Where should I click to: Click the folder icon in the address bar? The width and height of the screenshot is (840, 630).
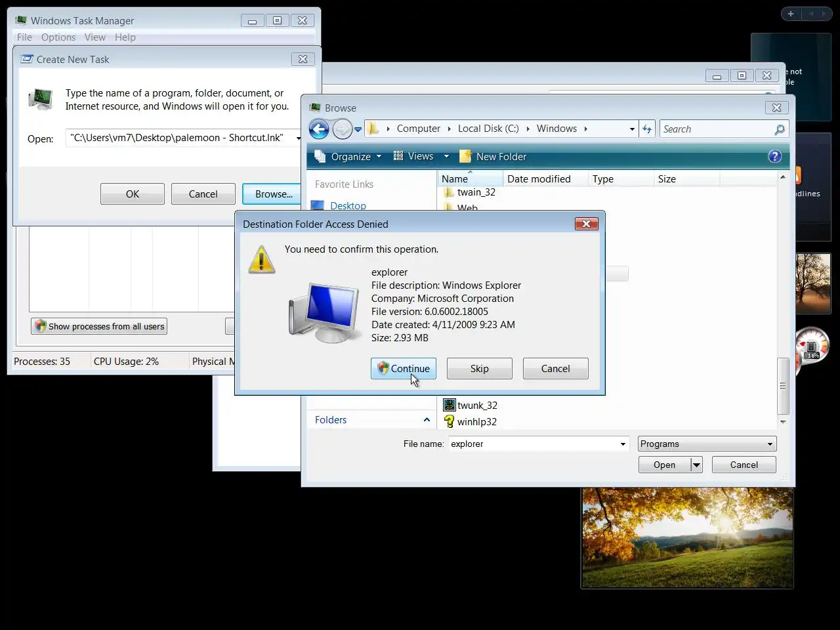click(373, 129)
